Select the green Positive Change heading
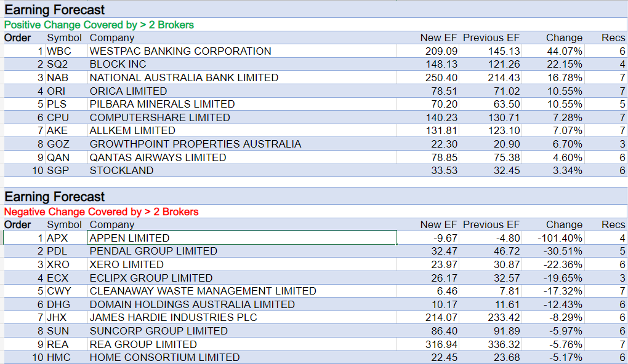The image size is (628, 364). coord(99,25)
